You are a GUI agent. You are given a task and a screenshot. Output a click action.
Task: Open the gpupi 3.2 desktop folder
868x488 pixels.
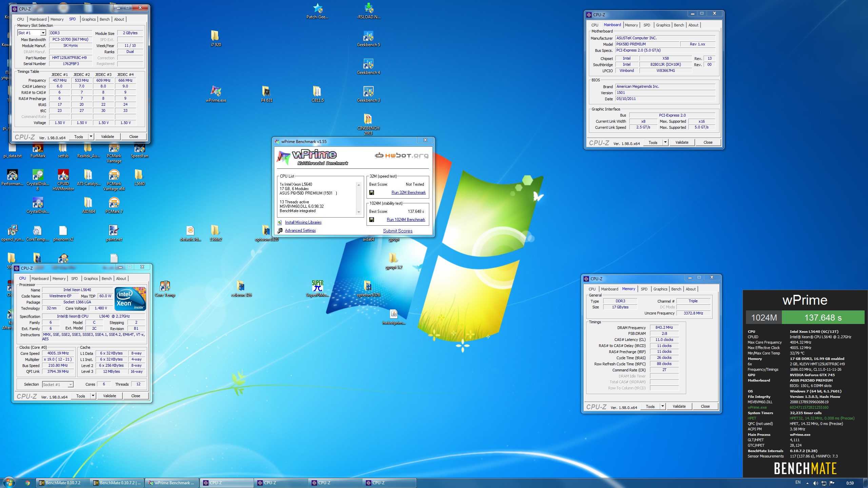394,261
